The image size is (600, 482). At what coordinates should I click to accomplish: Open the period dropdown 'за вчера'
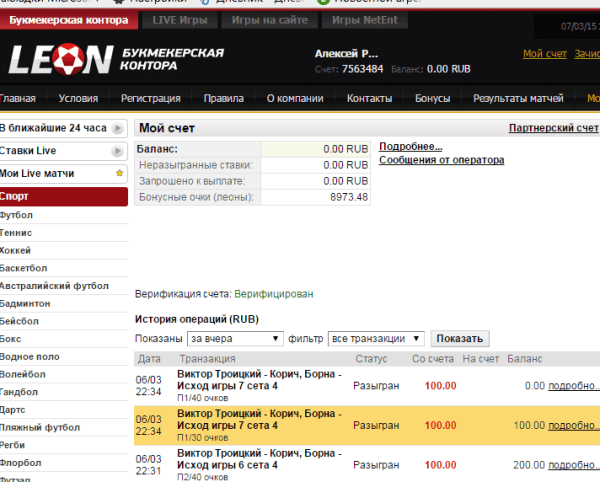[235, 339]
